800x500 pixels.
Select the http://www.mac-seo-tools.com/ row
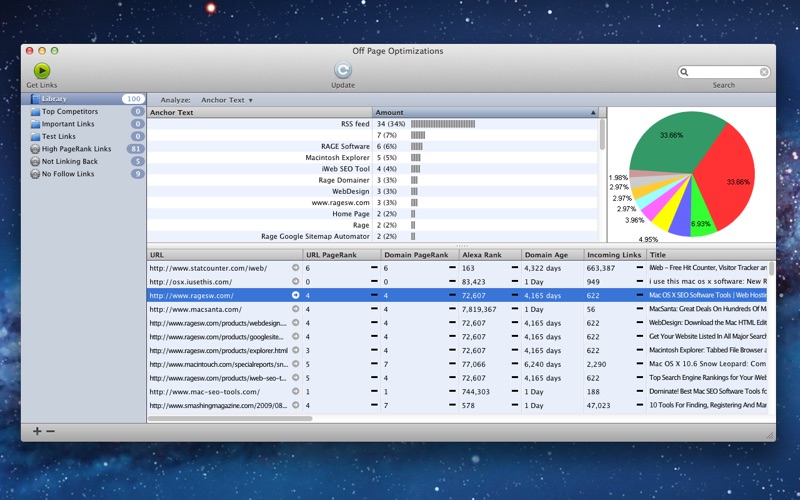tap(457, 392)
